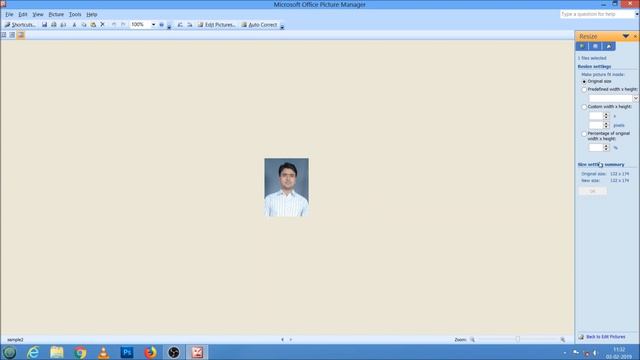Click the percentage spinner arrows
This screenshot has width=640, height=360.
pyautogui.click(x=606, y=147)
